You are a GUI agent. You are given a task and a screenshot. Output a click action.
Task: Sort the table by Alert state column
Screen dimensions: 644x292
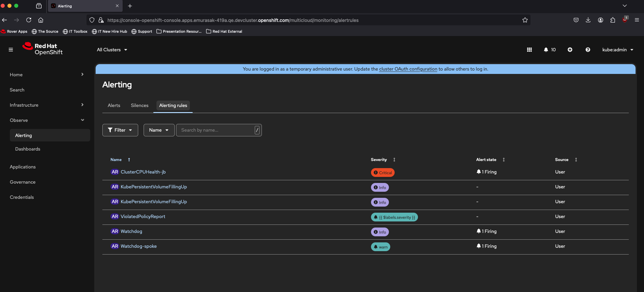tap(490, 160)
